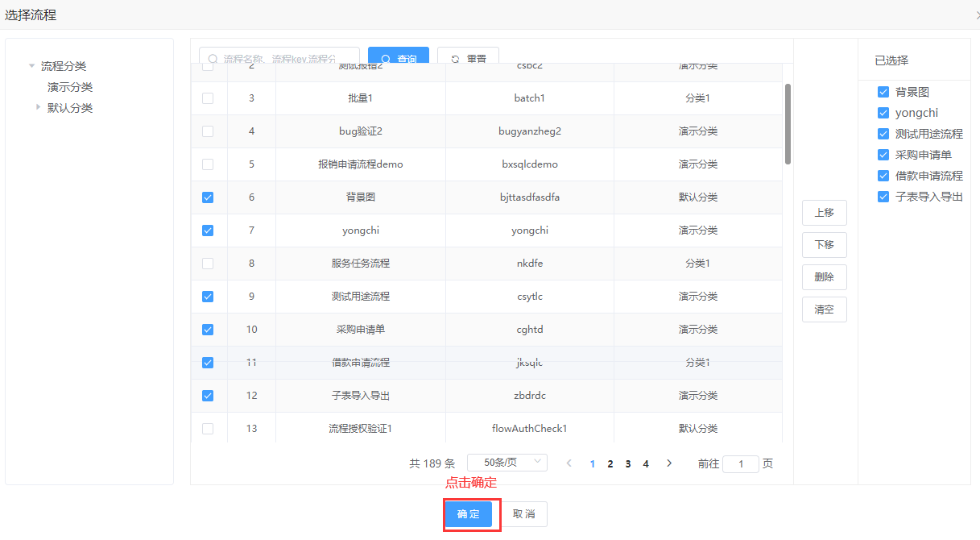This screenshot has height=540, width=980.
Task: Select 演示分类 in the category tree
Action: pyautogui.click(x=70, y=87)
